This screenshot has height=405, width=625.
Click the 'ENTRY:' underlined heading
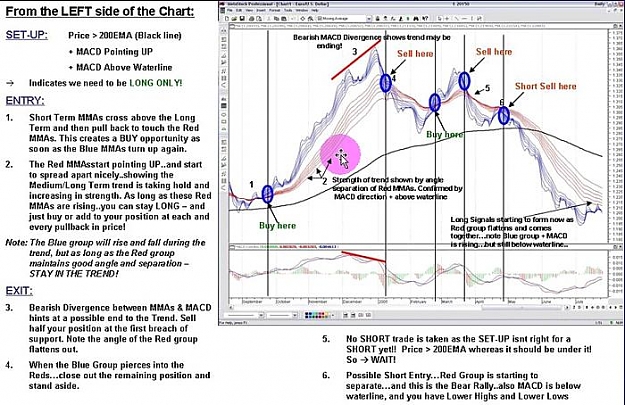click(x=25, y=101)
